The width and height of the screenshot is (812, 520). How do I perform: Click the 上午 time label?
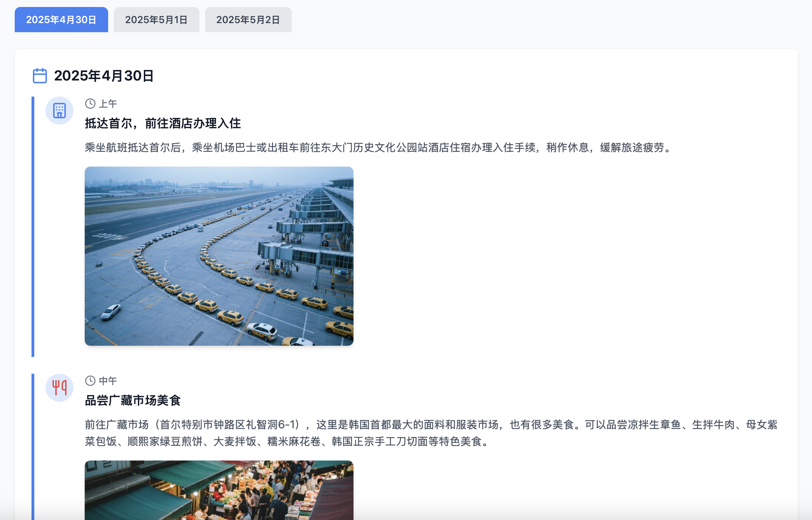click(108, 104)
